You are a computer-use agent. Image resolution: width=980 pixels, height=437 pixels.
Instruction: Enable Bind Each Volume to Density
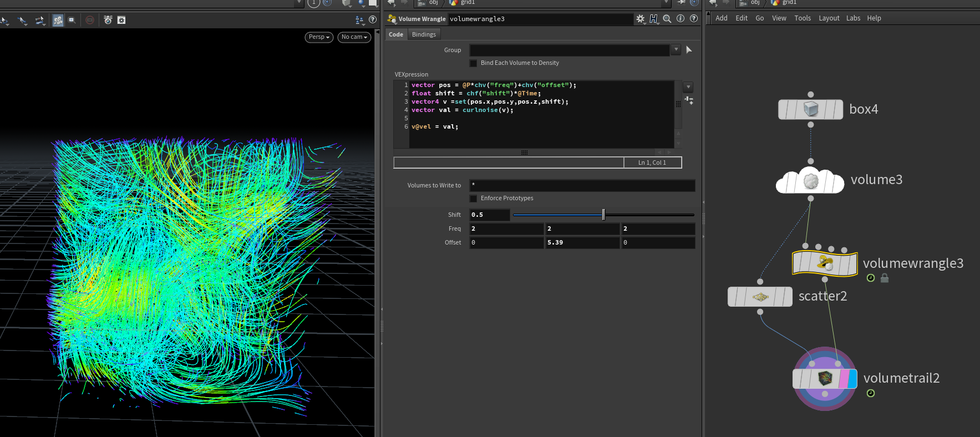473,63
